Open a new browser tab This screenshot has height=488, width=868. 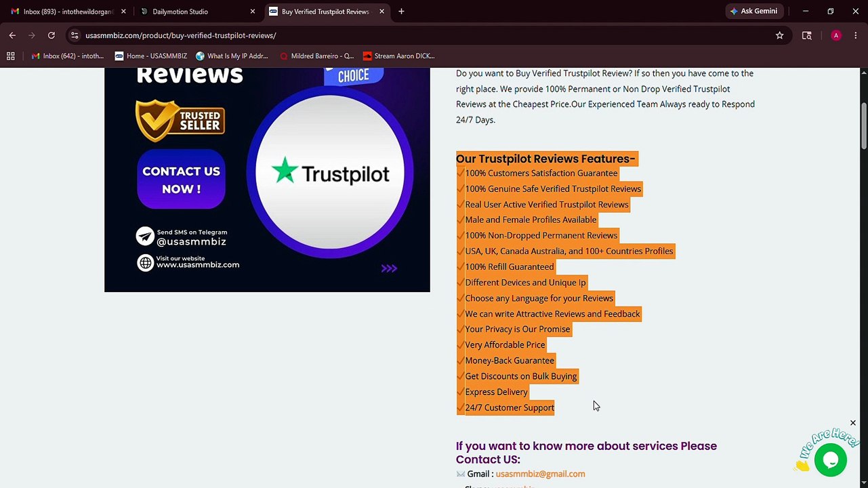pyautogui.click(x=401, y=12)
